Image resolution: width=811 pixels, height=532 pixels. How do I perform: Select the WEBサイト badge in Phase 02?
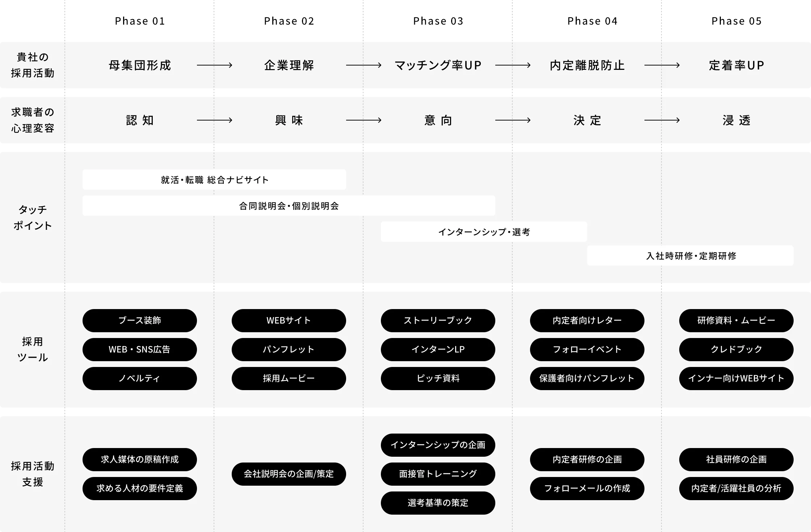point(289,321)
